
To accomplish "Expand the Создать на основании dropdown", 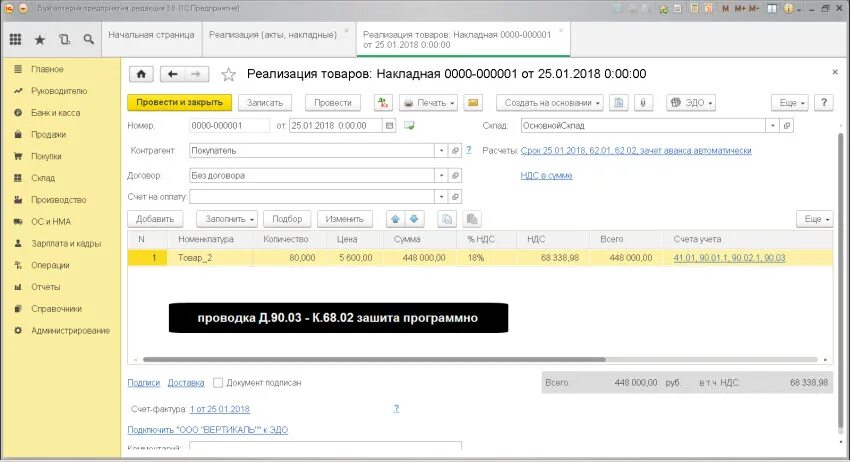I will click(x=550, y=102).
